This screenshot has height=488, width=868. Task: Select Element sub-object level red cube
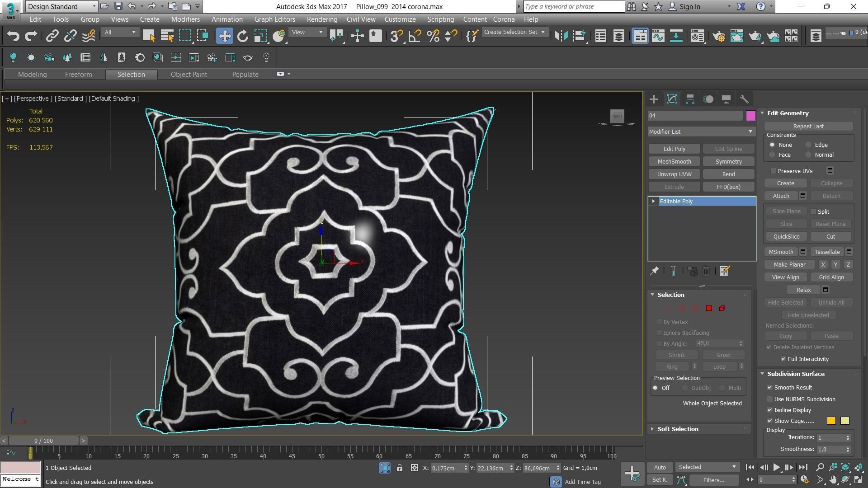point(722,308)
